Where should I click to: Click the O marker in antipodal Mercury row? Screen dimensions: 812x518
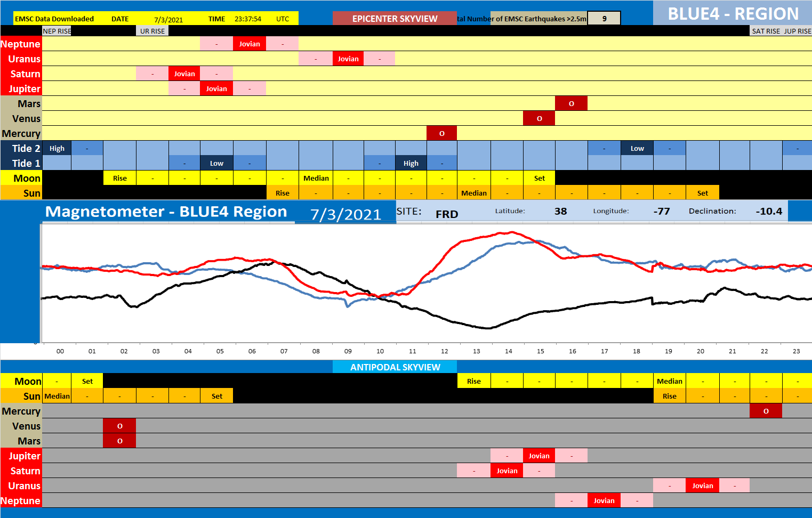click(766, 411)
